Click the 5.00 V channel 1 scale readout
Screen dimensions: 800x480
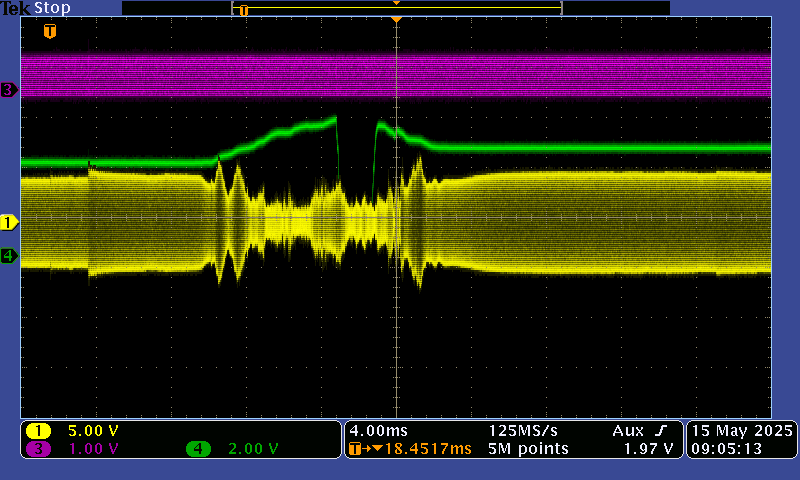(92, 431)
